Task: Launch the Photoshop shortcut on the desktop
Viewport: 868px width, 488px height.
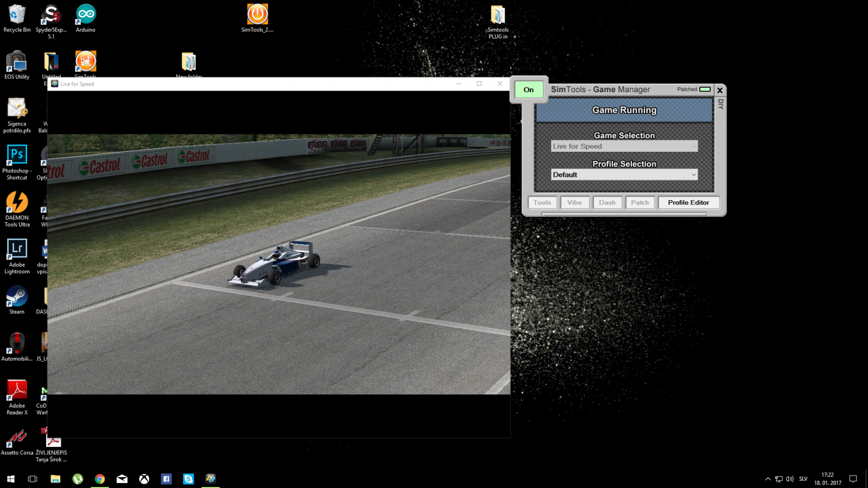Action: (17, 163)
